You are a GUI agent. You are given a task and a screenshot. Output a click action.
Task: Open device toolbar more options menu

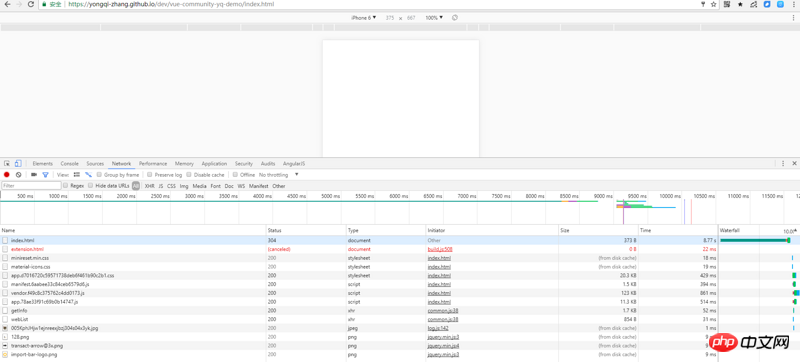click(x=793, y=17)
